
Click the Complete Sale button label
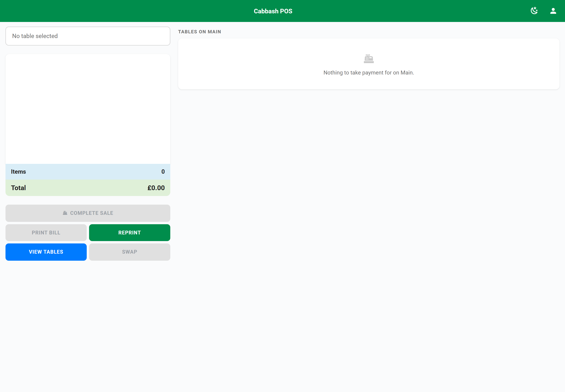tap(92, 213)
